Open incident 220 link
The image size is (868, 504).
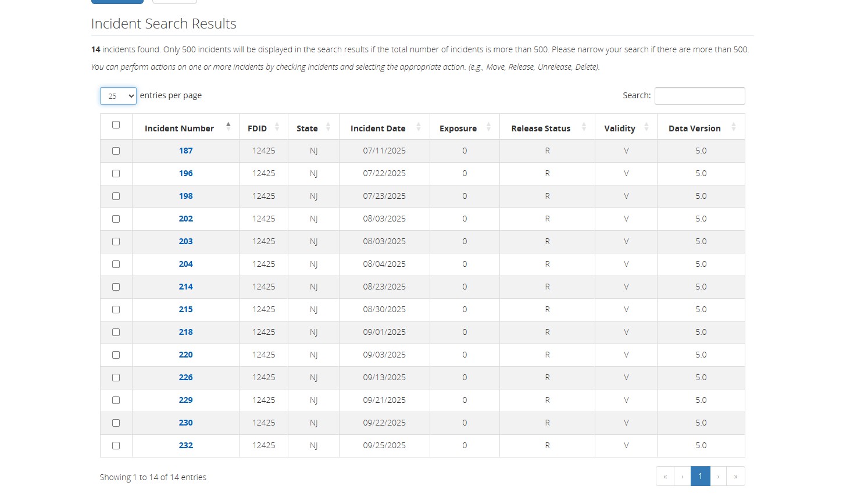(185, 355)
